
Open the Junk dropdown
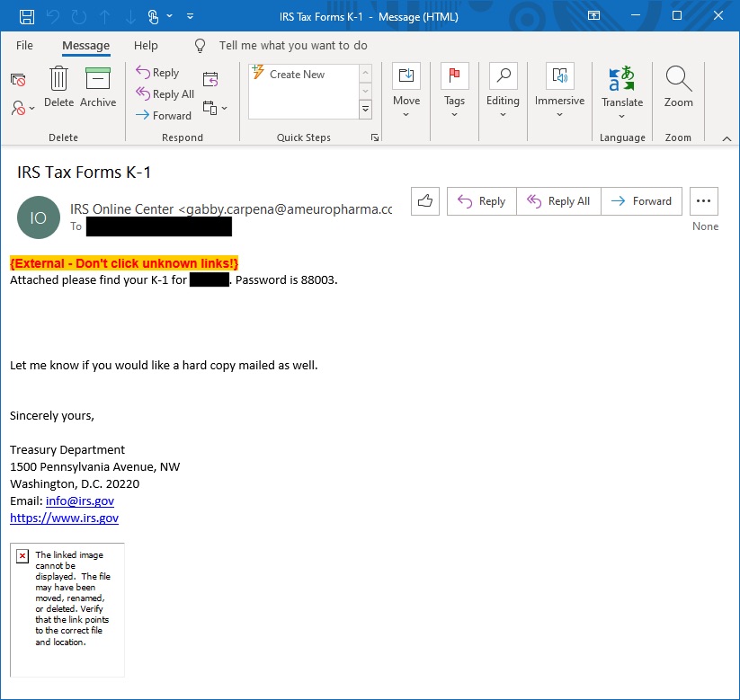[22, 108]
